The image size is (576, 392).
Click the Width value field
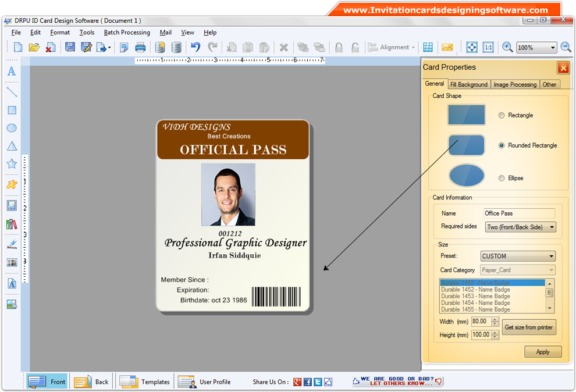click(x=482, y=322)
